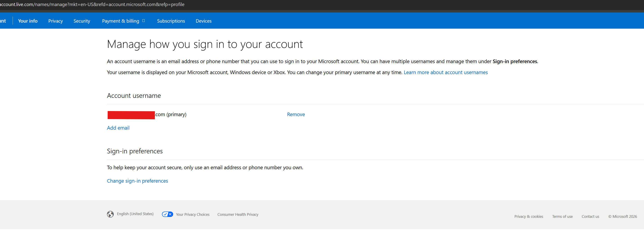Open Consumer Health Privacy link
The height and width of the screenshot is (244, 644).
[x=238, y=214]
